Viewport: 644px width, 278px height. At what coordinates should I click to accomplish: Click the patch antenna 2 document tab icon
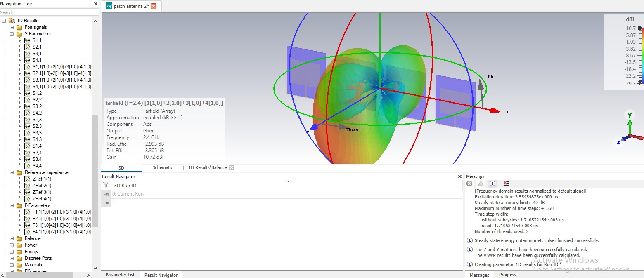(109, 6)
